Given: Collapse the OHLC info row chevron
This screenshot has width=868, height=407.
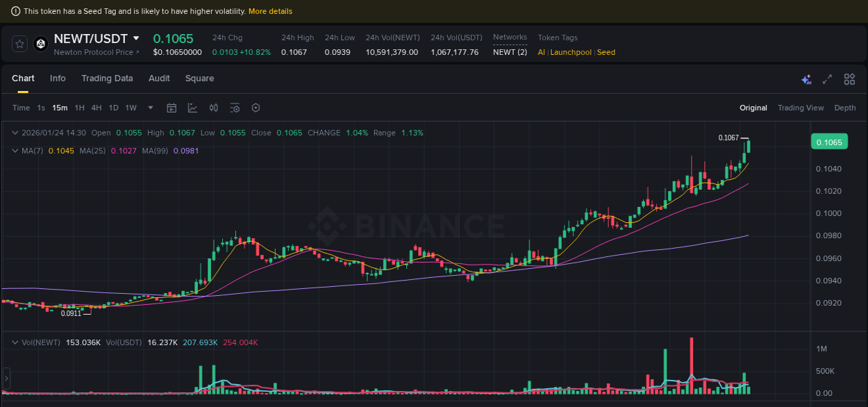Looking at the screenshot, I should [15, 132].
